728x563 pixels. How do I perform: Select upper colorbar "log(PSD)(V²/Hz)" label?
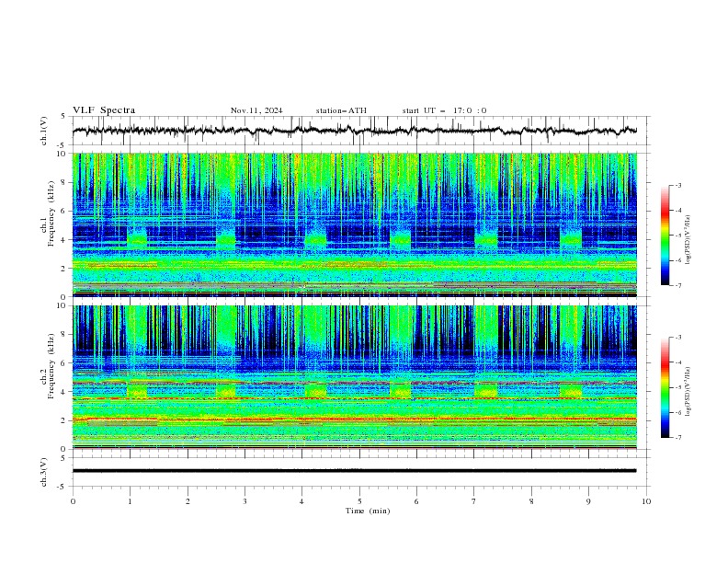pos(688,240)
